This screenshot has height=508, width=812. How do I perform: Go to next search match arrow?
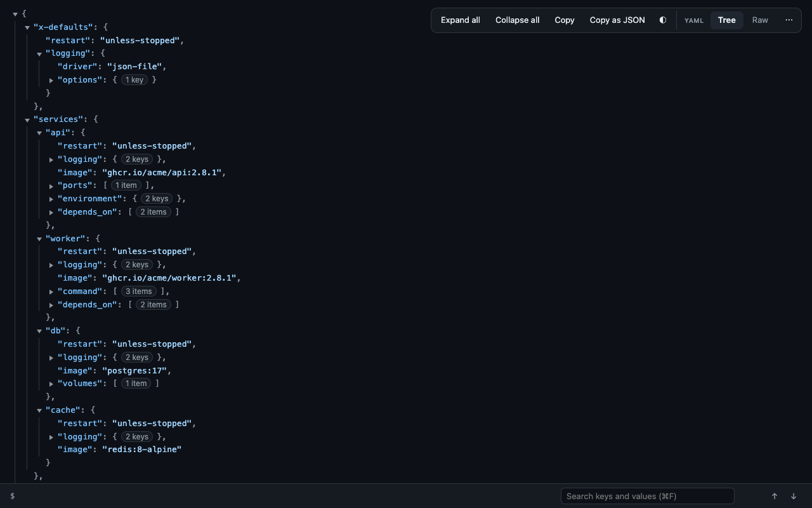[794, 496]
